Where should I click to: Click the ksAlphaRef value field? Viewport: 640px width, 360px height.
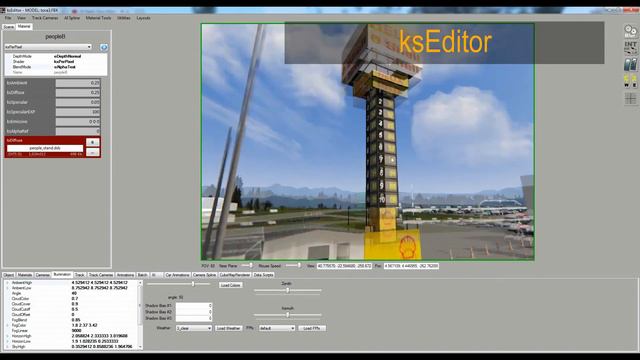click(x=78, y=131)
